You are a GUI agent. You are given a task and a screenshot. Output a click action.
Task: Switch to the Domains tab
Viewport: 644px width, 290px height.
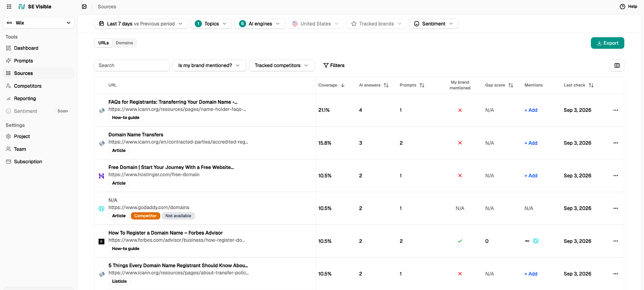pyautogui.click(x=124, y=43)
